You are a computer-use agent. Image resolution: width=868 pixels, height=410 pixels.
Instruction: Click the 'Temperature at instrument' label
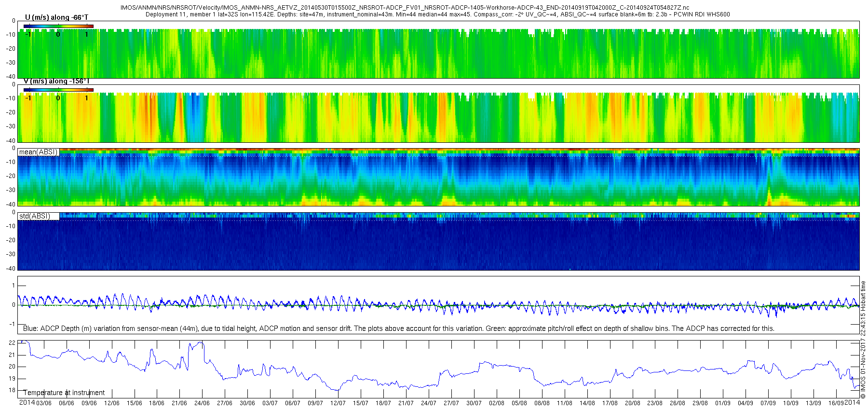[64, 393]
